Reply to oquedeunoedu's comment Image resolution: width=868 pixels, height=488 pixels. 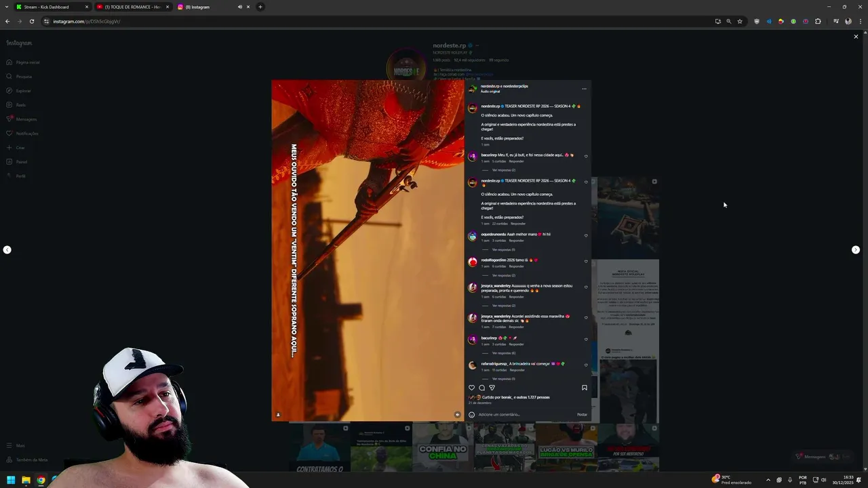517,241
